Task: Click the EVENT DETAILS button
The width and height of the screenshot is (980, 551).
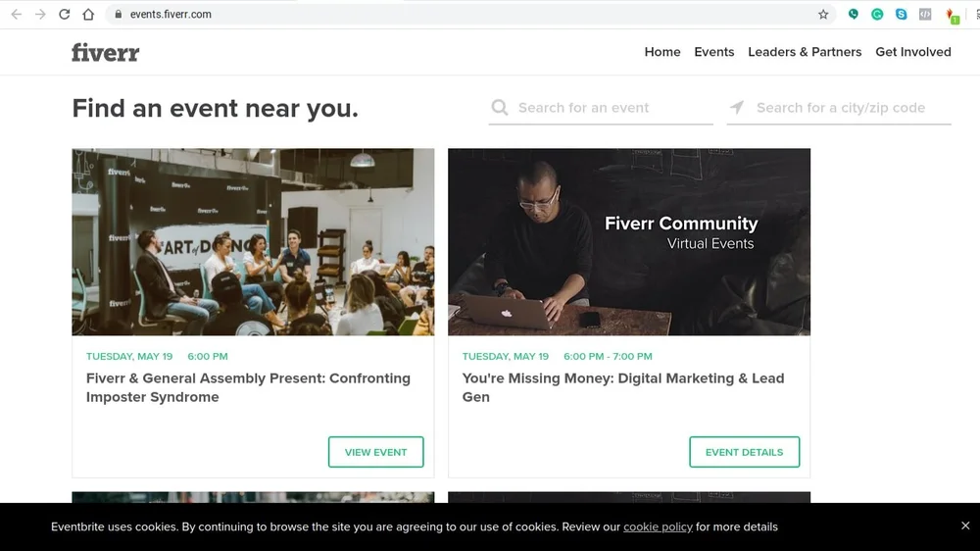Action: coord(744,452)
